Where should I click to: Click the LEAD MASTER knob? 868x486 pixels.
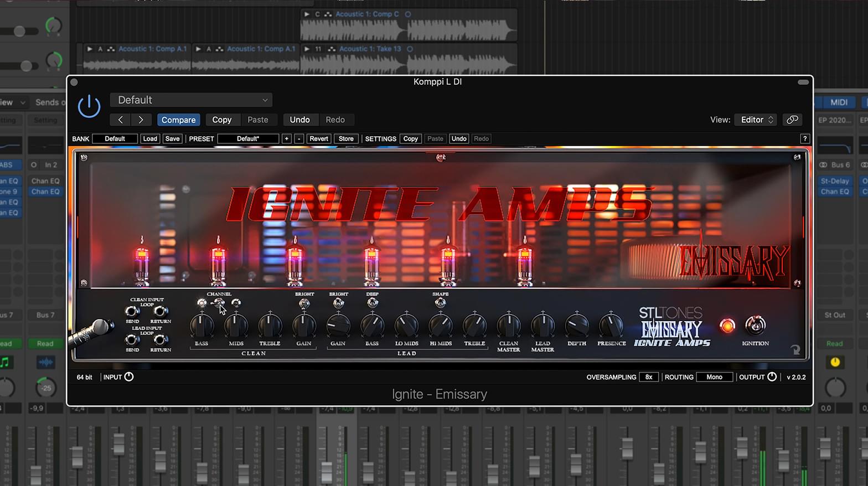[x=542, y=325]
